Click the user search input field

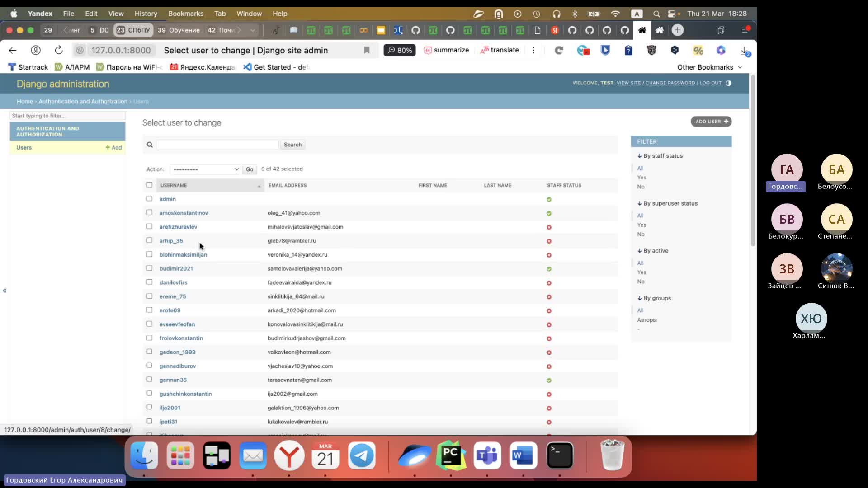pyautogui.click(x=217, y=145)
